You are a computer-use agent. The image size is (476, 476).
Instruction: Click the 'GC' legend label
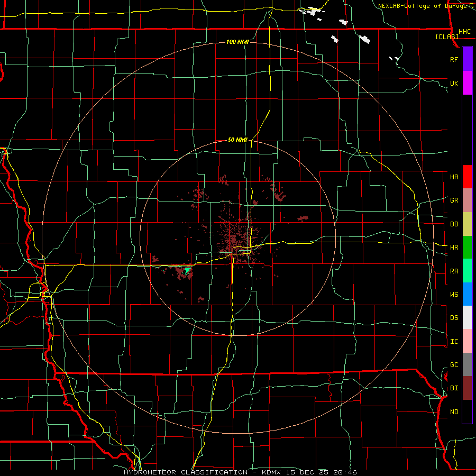click(454, 364)
